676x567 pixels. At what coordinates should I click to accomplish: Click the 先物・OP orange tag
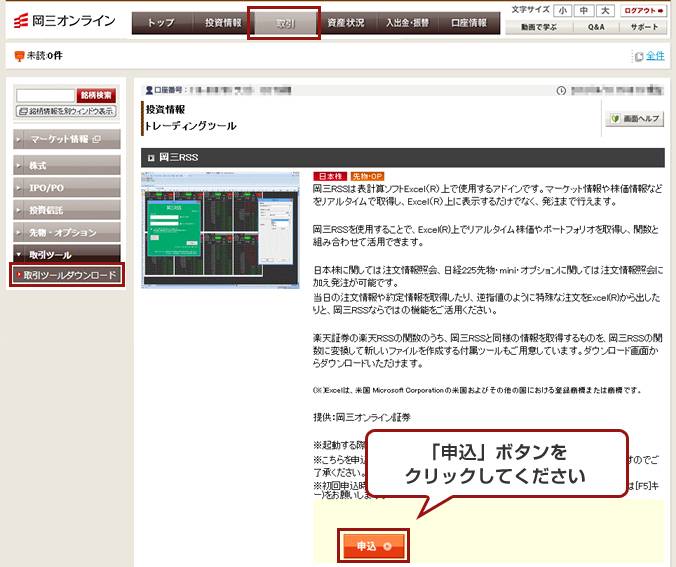(x=367, y=176)
